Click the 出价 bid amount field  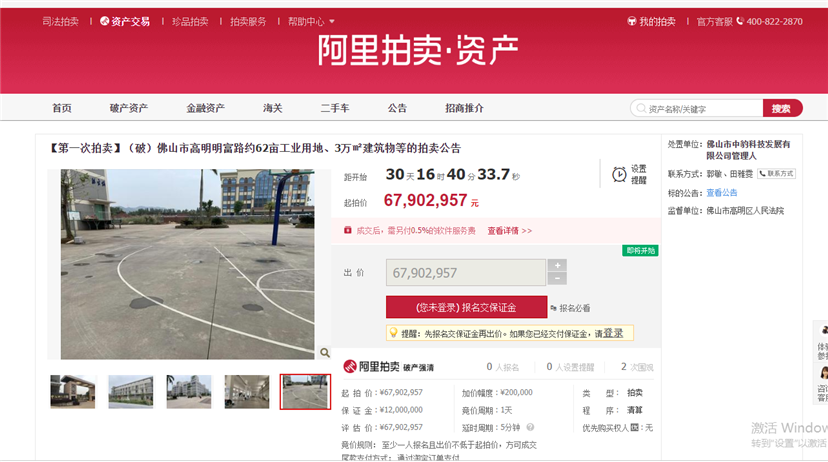[466, 272]
